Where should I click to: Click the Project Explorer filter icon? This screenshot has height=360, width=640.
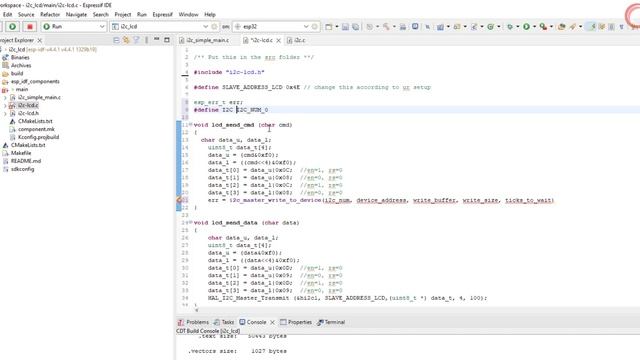tap(136, 40)
